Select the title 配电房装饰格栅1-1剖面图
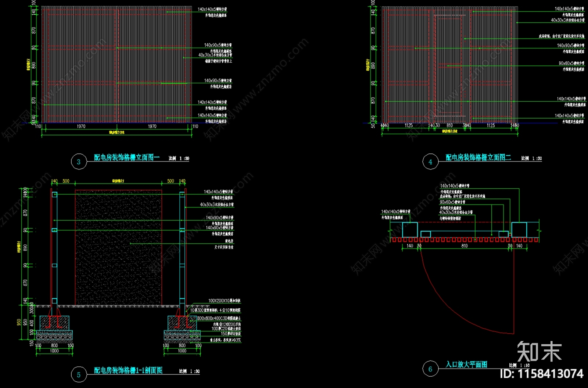 (128, 370)
